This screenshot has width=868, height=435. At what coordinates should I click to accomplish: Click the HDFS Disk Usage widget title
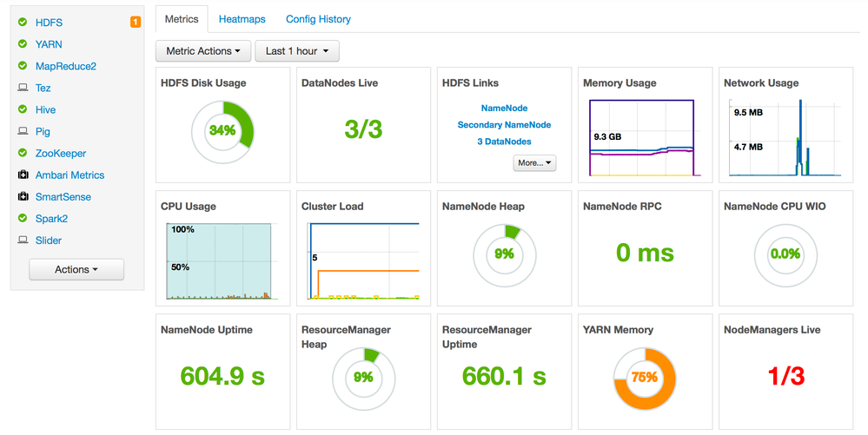click(x=203, y=83)
